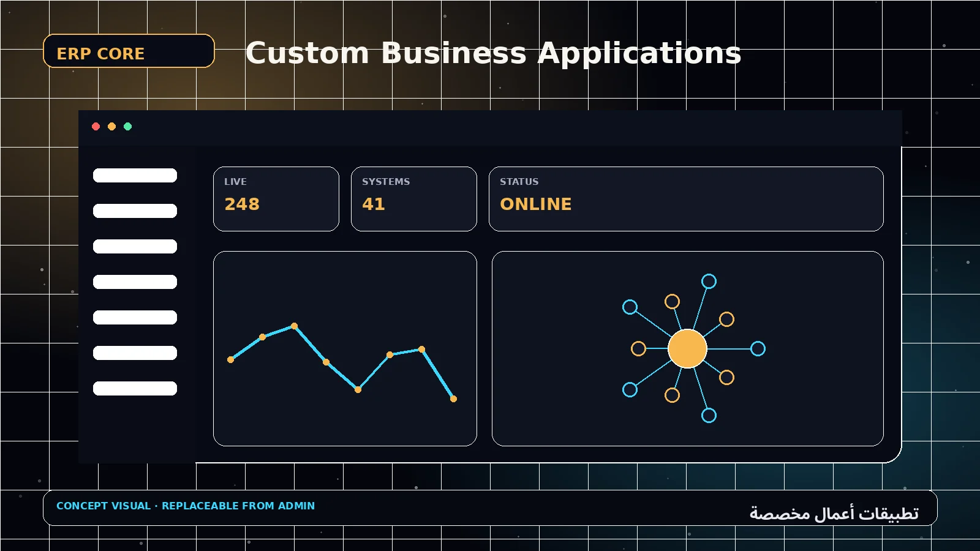Open the LIVE 248 stat card

coord(276,199)
